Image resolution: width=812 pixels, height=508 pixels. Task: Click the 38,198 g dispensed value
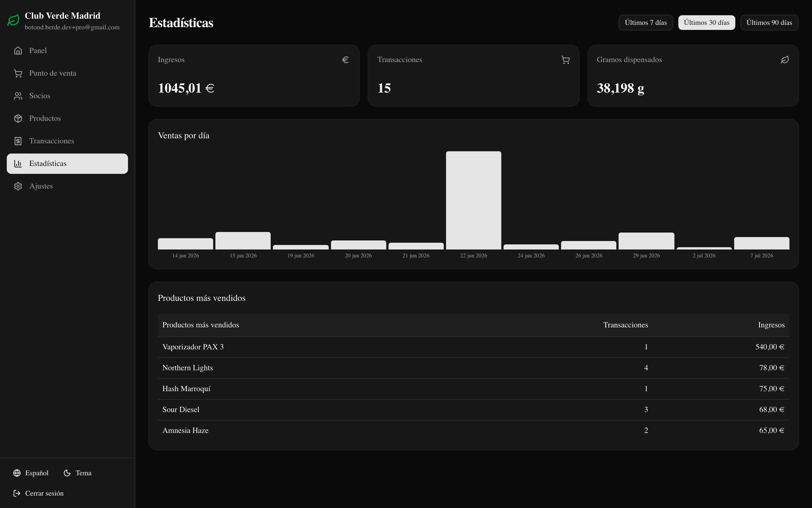(x=620, y=88)
